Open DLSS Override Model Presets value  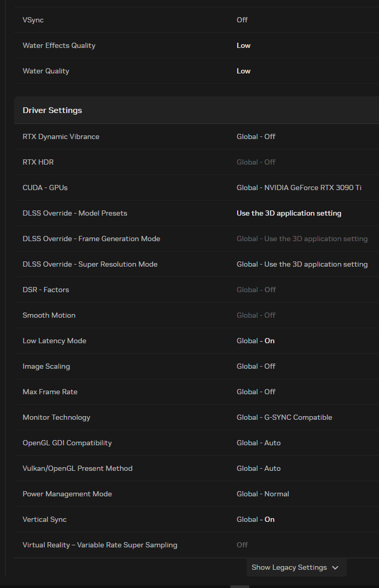(289, 213)
